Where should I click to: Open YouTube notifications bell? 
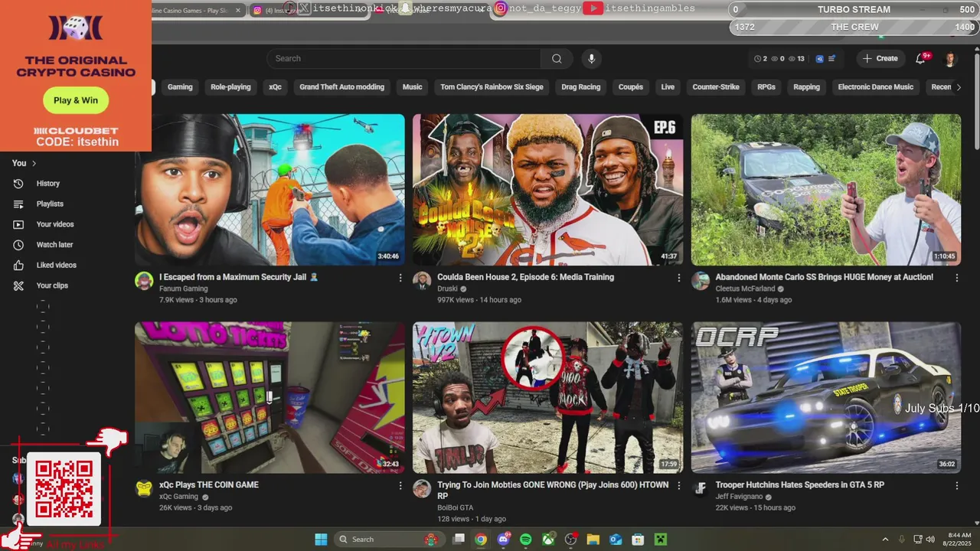[x=920, y=58]
